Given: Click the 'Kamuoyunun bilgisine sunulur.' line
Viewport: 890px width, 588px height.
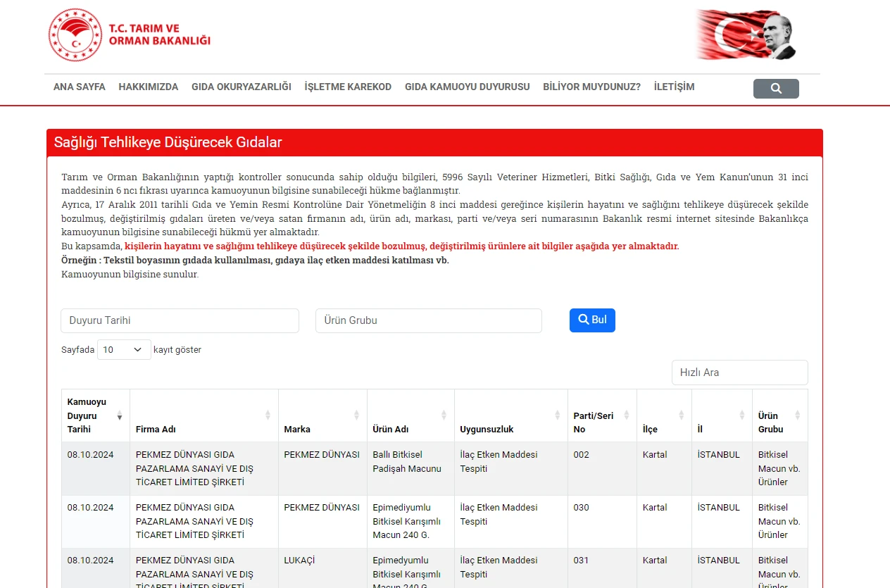Looking at the screenshot, I should click(x=130, y=274).
